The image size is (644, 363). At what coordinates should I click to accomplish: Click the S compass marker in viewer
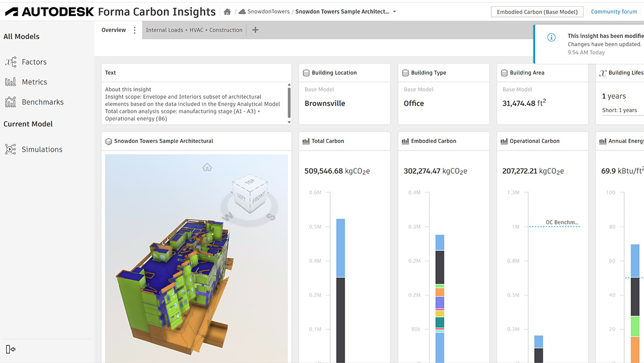tap(271, 217)
